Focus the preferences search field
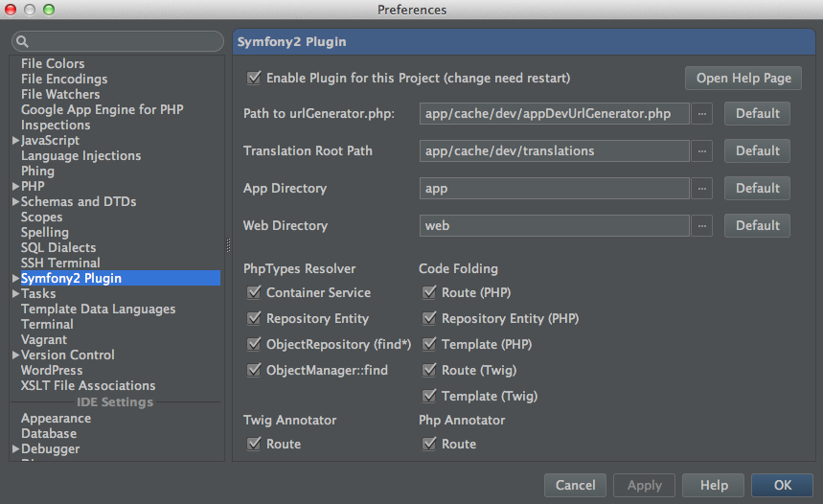The width and height of the screenshot is (823, 504). 118,41
